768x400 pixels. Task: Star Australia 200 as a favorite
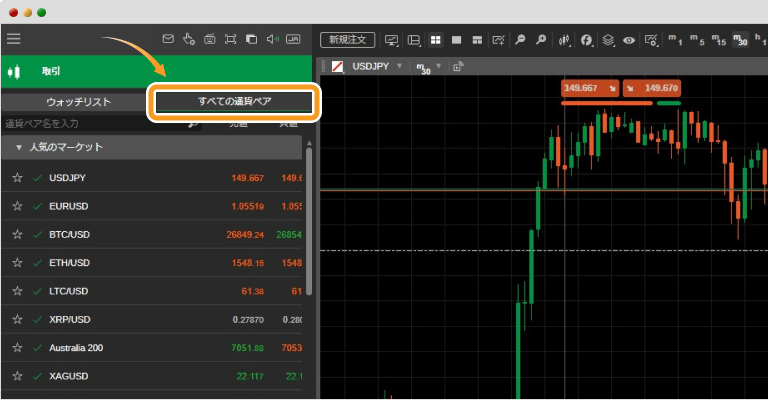coord(18,348)
